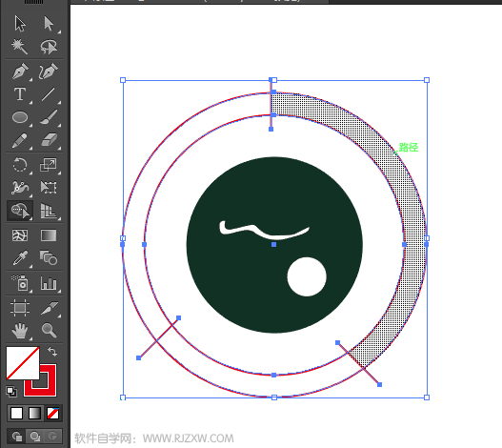Choose the Zoom magnifier tool
502x448 pixels.
[49, 330]
